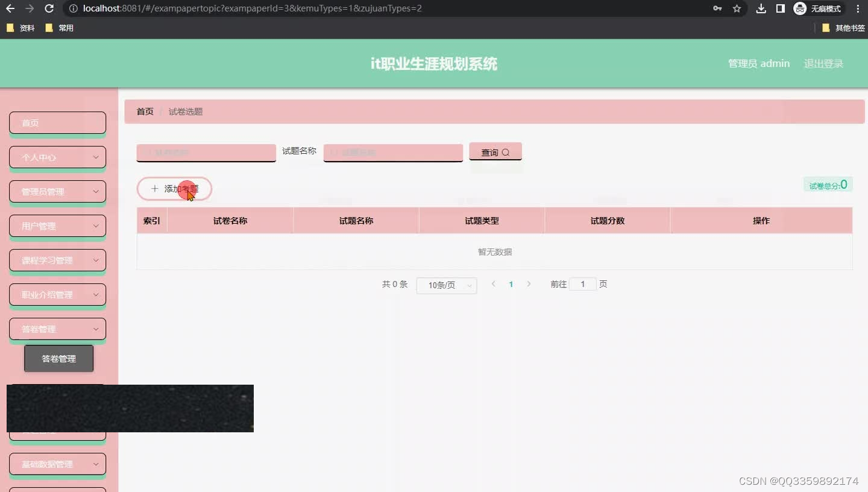Image resolution: width=868 pixels, height=492 pixels.
Task: Click the 试卷名称 search input field
Action: (206, 153)
